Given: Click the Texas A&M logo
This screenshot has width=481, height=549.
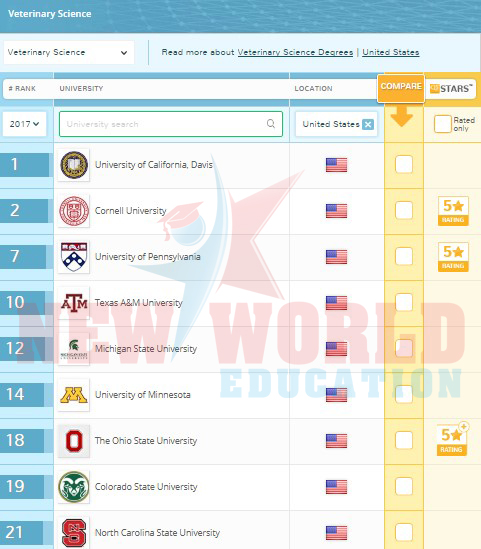Looking at the screenshot, I should 74,303.
